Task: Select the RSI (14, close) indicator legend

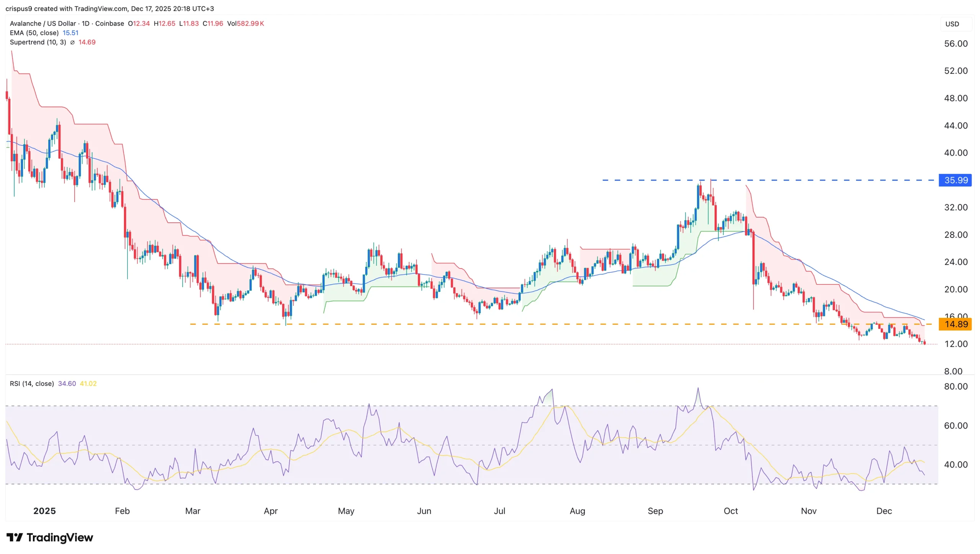Action: pyautogui.click(x=32, y=384)
